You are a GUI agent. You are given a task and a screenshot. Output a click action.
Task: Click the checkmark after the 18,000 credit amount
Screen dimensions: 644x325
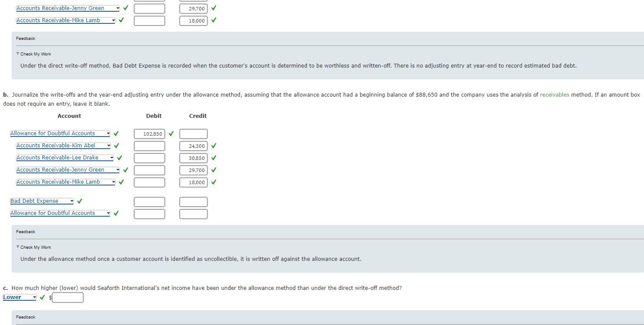(x=213, y=182)
